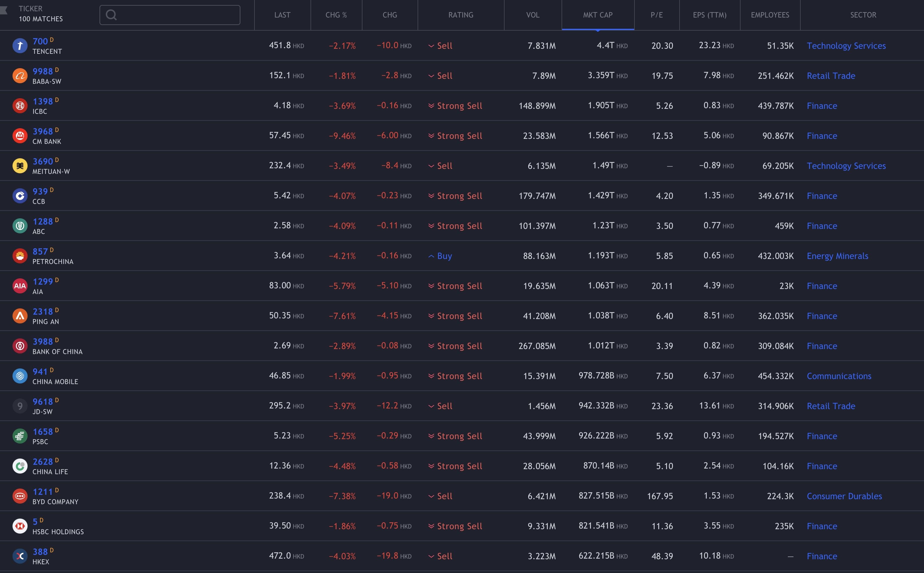Click the search magnifier icon
Screen dimensions: 924x573
coord(111,15)
